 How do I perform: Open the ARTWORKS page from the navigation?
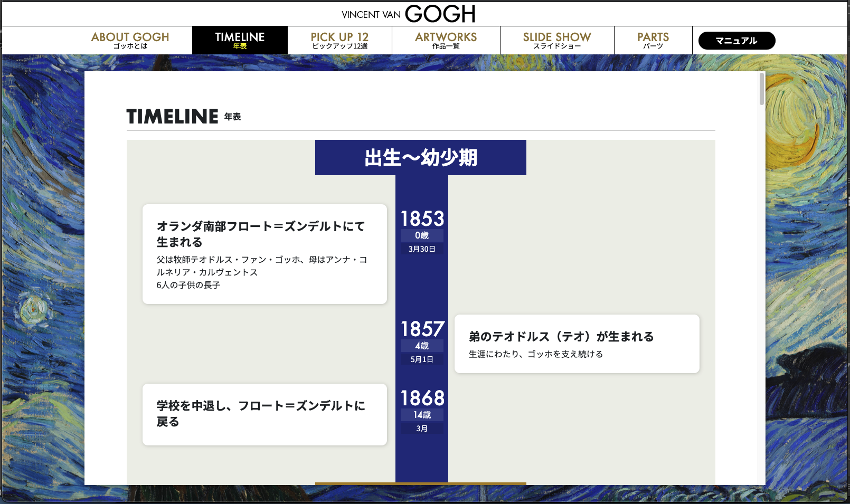446,40
